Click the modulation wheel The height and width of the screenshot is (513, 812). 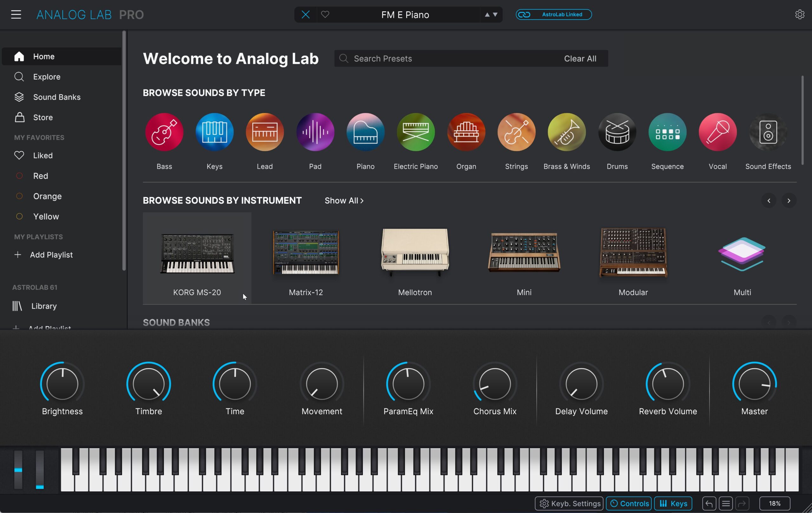(40, 469)
